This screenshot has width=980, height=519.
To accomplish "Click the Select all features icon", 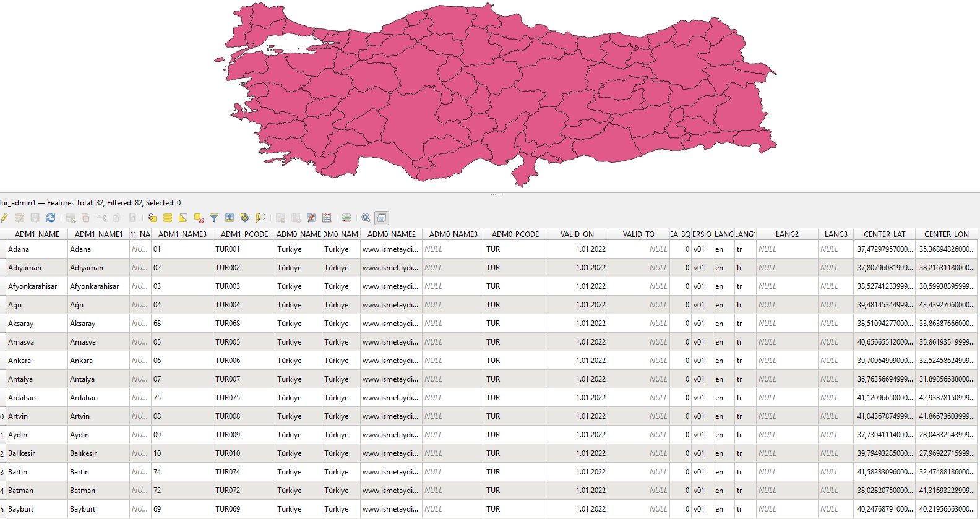I will click(x=168, y=218).
